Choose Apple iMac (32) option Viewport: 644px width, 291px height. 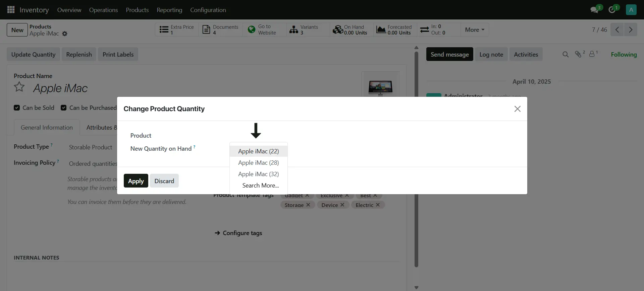(x=258, y=174)
